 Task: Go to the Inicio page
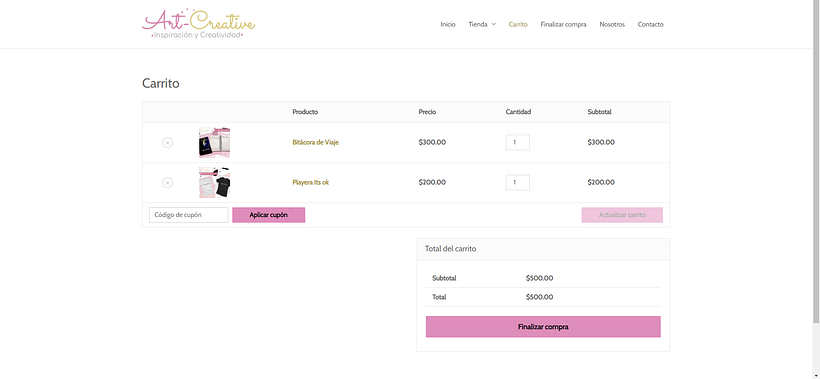point(448,24)
